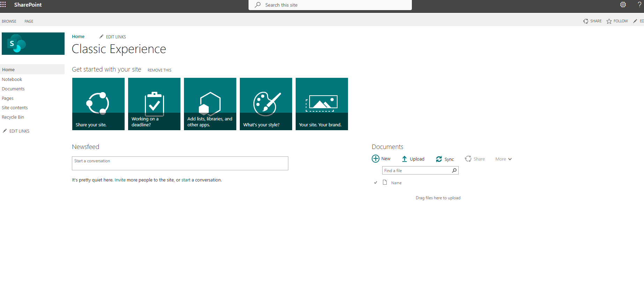Viewport: 644px width, 304px height.
Task: Click the Sync icon in Documents
Action: click(x=439, y=159)
